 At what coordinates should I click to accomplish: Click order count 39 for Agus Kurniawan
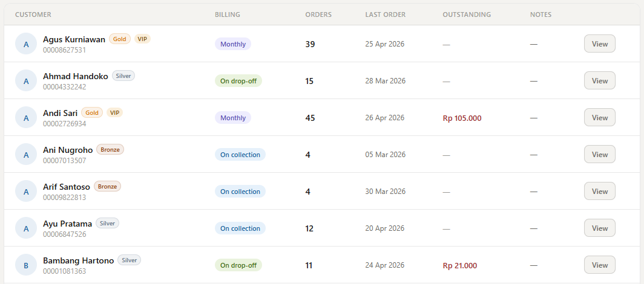click(x=310, y=44)
